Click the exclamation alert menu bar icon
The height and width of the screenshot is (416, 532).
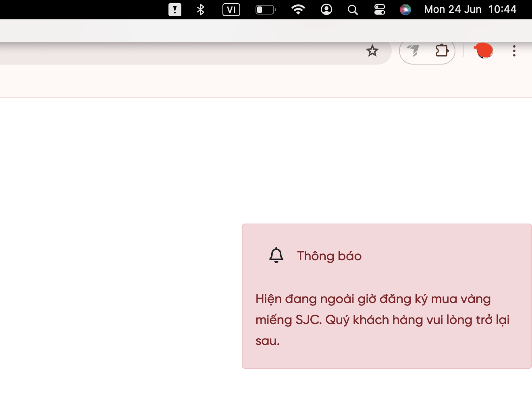point(175,10)
